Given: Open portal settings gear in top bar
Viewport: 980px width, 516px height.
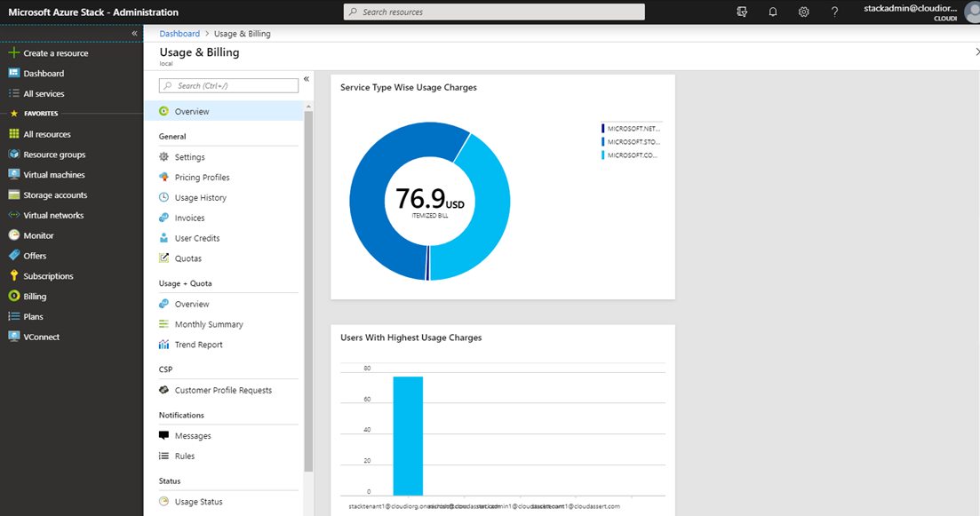Looking at the screenshot, I should 804,12.
